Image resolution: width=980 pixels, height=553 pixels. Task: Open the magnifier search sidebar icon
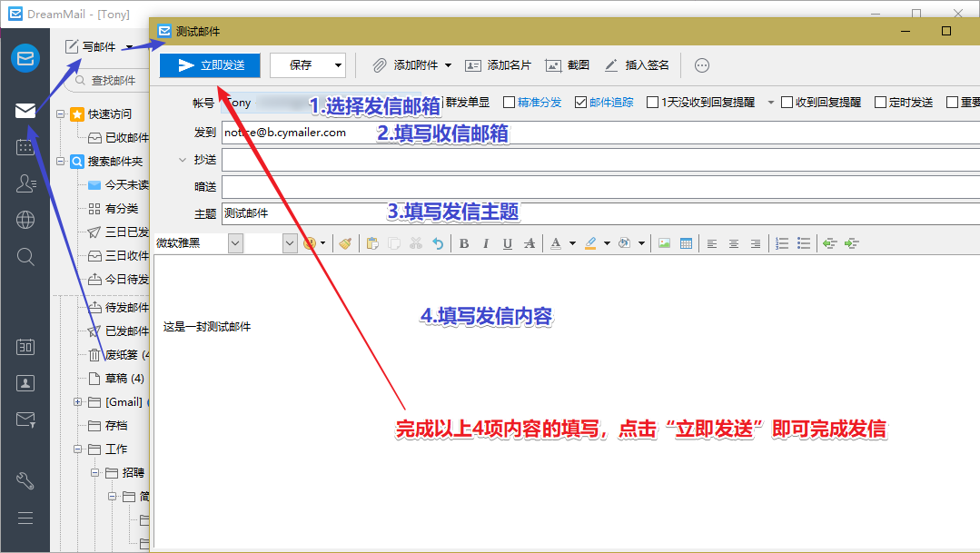pos(25,256)
